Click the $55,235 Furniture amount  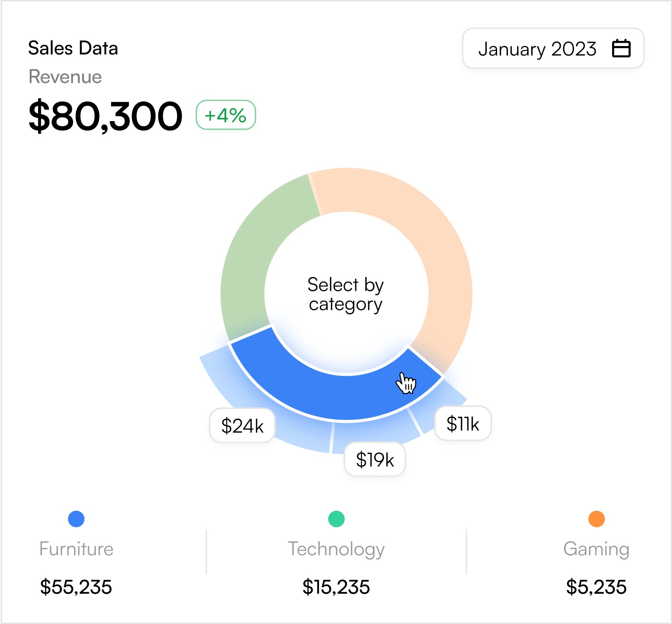(x=76, y=587)
